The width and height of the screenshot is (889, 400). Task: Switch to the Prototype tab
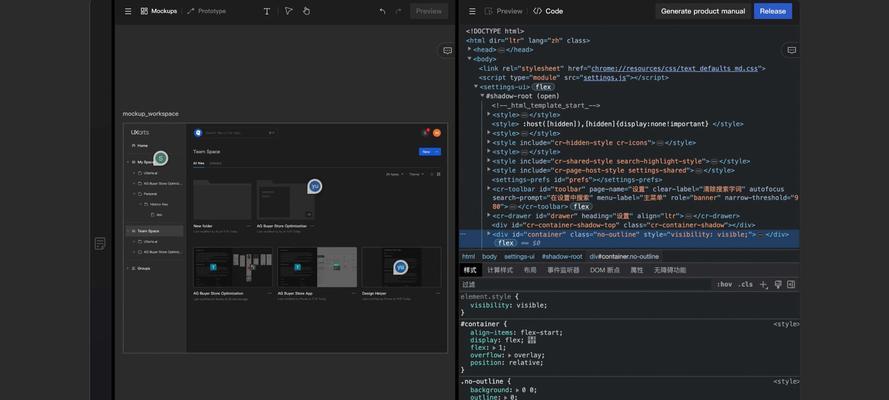(x=206, y=11)
